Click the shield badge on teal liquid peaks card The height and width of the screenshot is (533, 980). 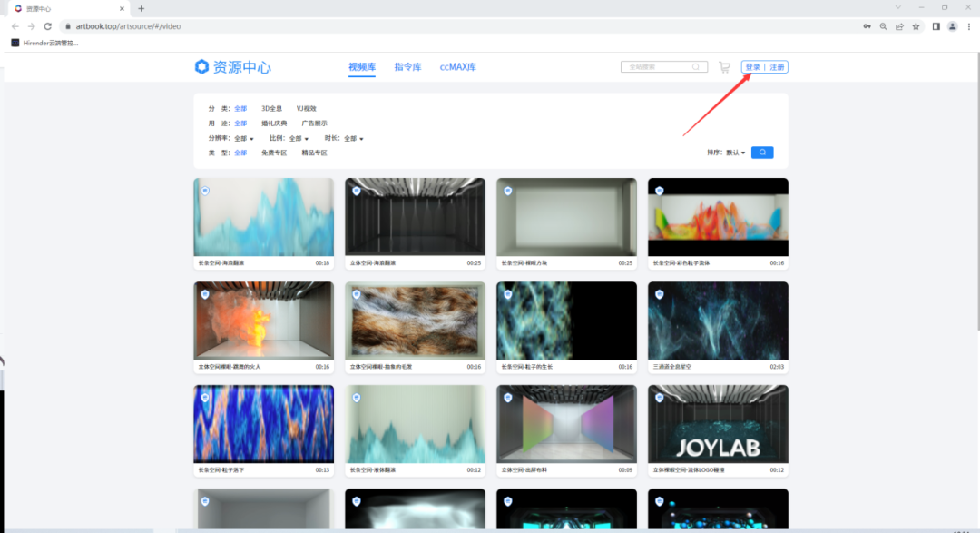coord(357,397)
